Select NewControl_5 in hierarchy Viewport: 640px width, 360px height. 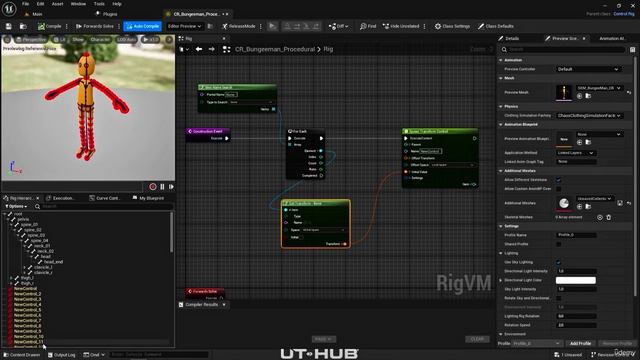tap(27, 310)
